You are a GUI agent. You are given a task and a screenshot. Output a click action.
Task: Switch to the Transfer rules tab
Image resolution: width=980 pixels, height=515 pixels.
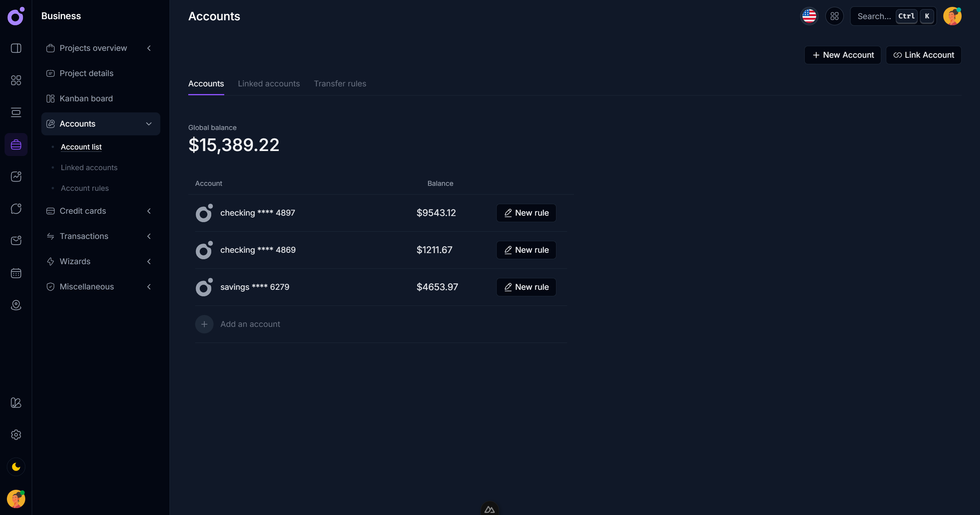340,84
